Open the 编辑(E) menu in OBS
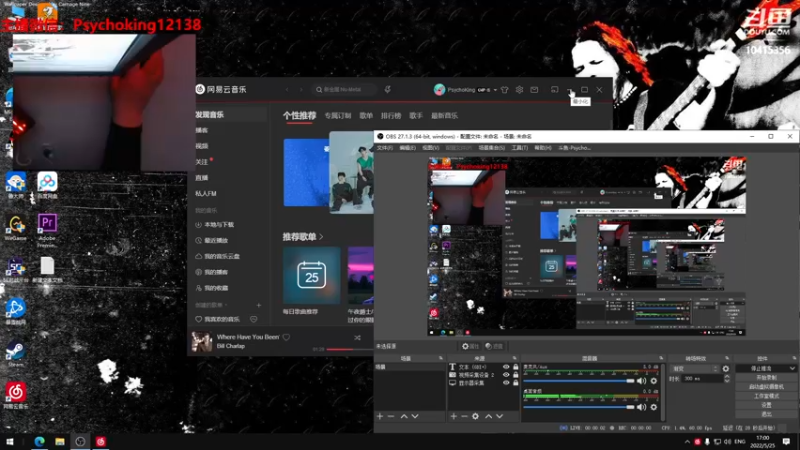Viewport: 800px width, 450px height. [407, 148]
